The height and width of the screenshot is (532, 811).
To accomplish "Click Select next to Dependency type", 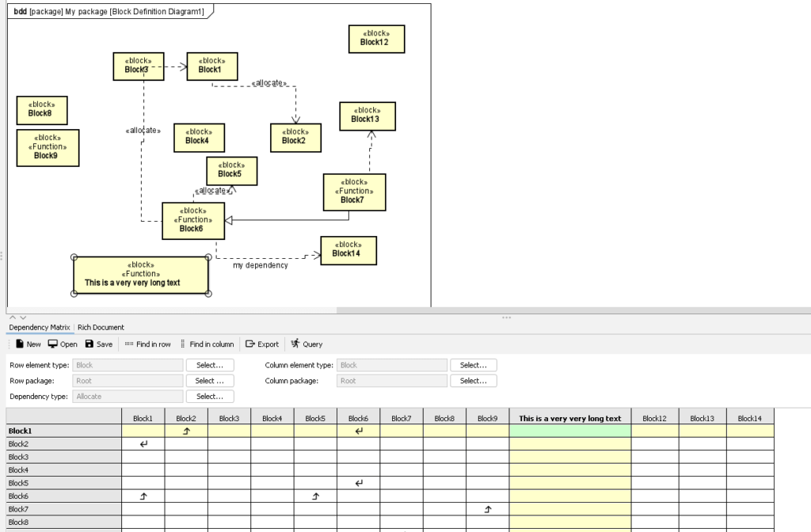I will pos(209,396).
